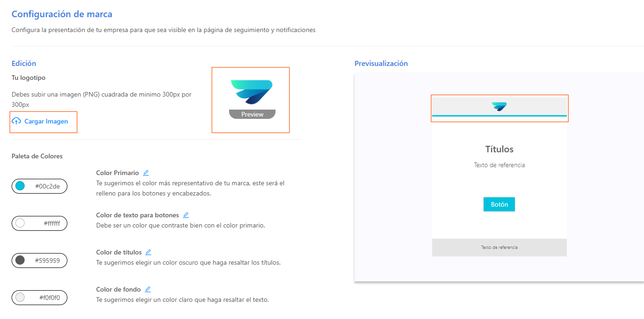Pick the dark gray titles color swatch
Screen dimensions: 644x319
[x=20, y=260]
